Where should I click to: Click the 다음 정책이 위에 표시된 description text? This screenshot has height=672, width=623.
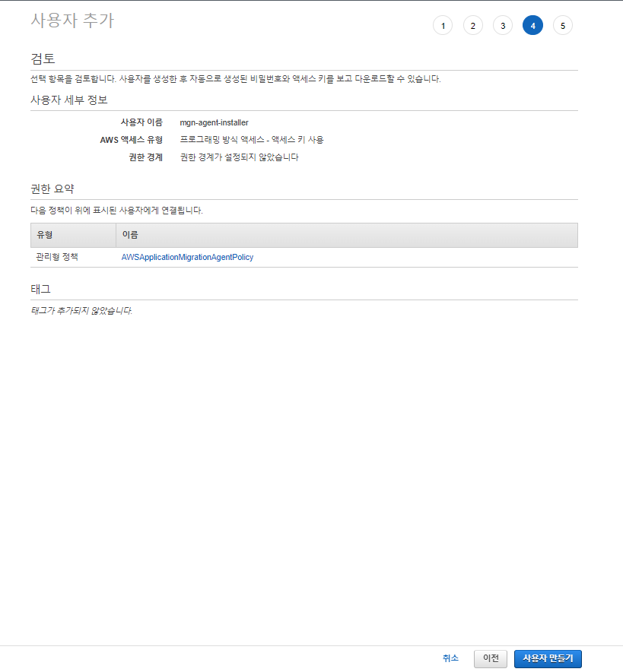click(116, 211)
